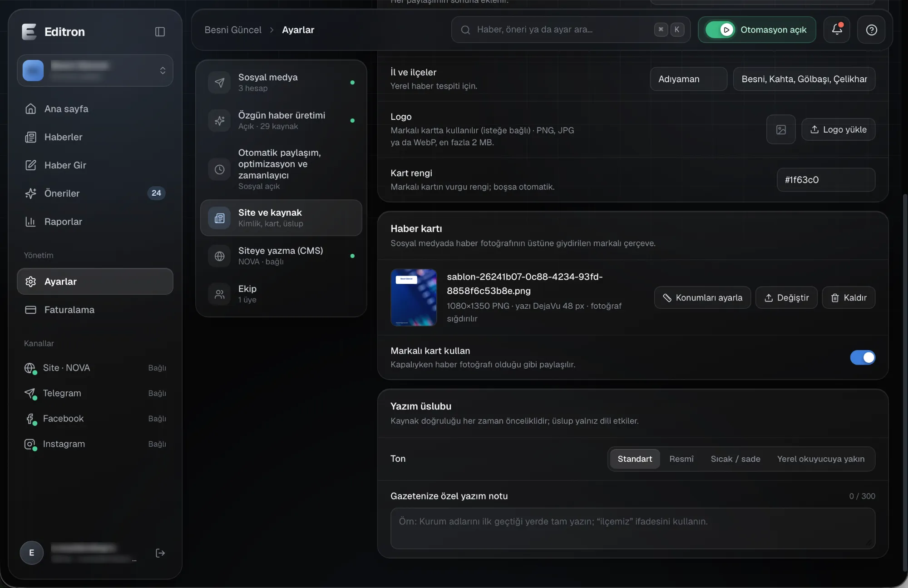Click the Telegram channel icon
The height and width of the screenshot is (588, 908).
coord(30,393)
